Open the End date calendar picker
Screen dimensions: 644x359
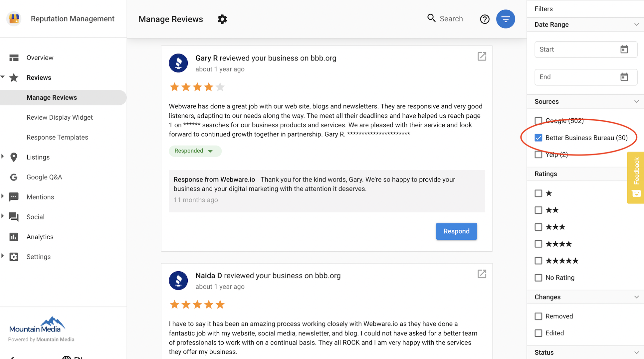click(624, 77)
